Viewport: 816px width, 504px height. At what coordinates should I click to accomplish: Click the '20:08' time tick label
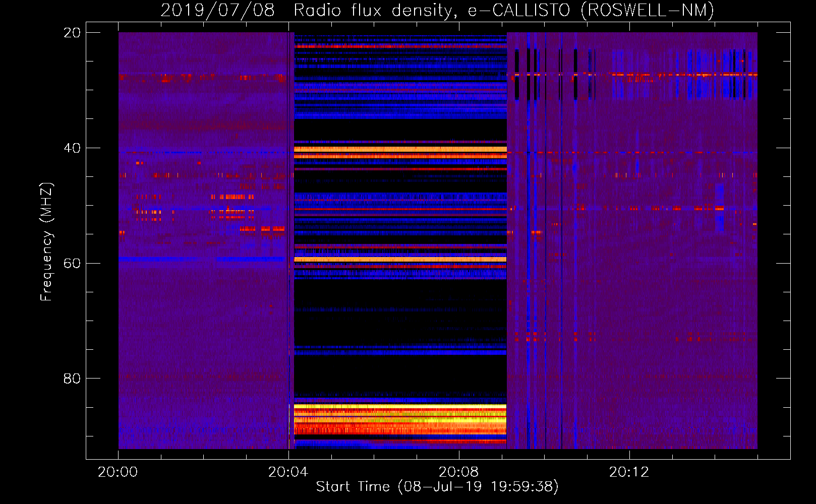click(x=458, y=472)
